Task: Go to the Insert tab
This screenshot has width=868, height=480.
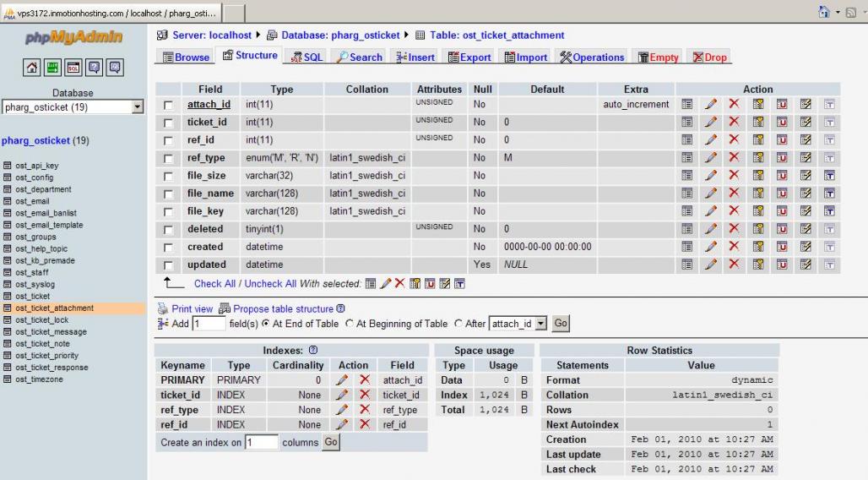Action: 415,57
